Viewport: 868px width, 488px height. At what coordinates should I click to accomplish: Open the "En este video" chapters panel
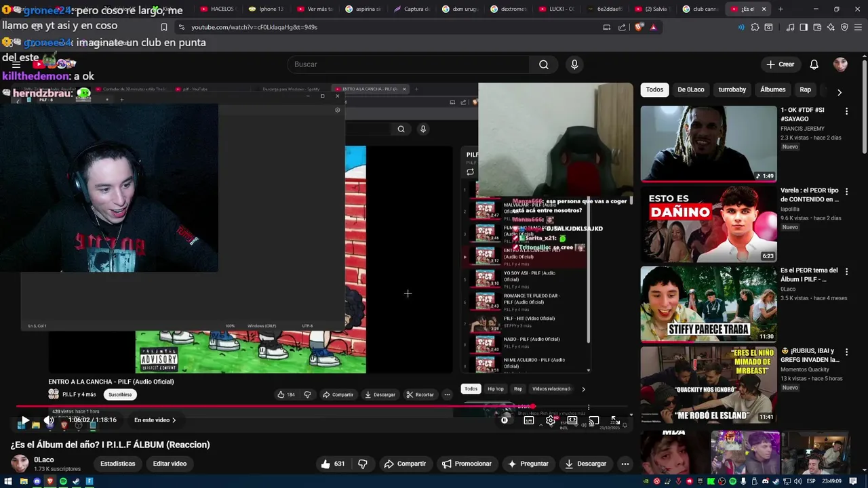click(x=155, y=420)
